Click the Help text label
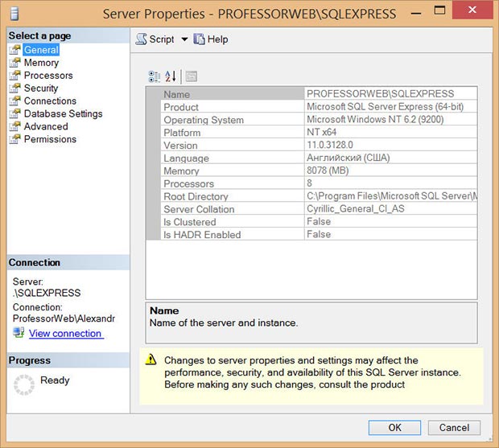Viewport: 499px width, 448px height. coord(217,39)
